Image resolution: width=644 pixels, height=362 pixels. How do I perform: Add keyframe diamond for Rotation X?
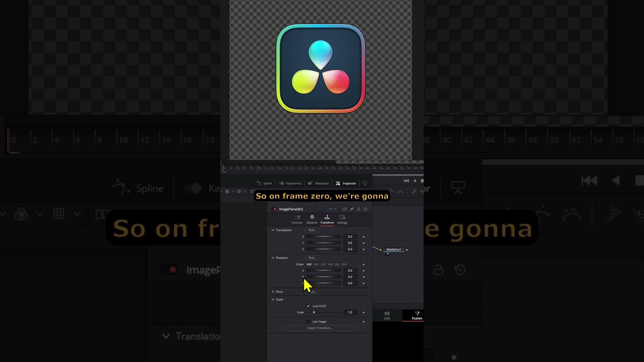tap(364, 270)
